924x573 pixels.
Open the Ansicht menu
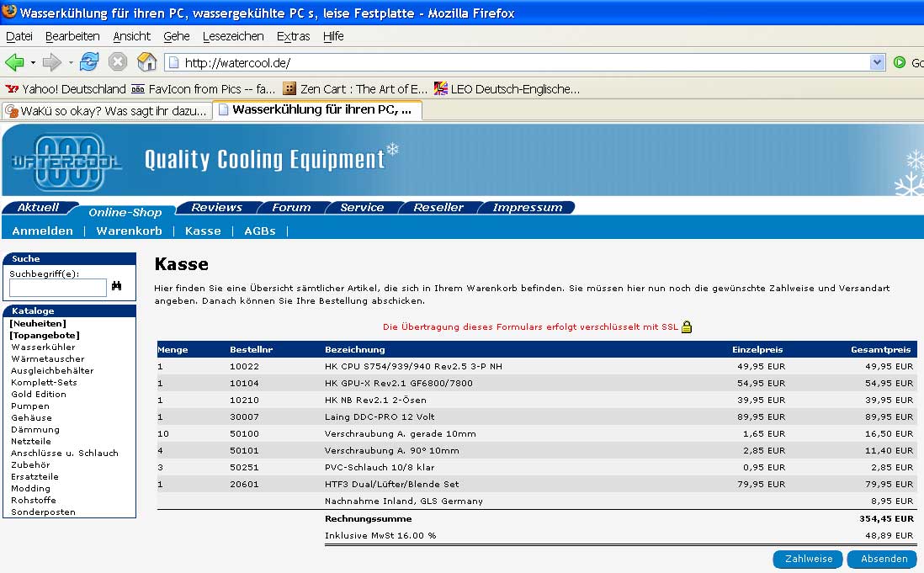point(131,36)
